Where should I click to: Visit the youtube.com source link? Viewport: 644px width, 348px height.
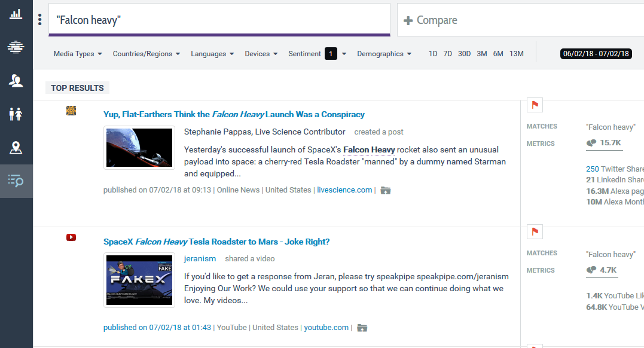click(x=326, y=328)
